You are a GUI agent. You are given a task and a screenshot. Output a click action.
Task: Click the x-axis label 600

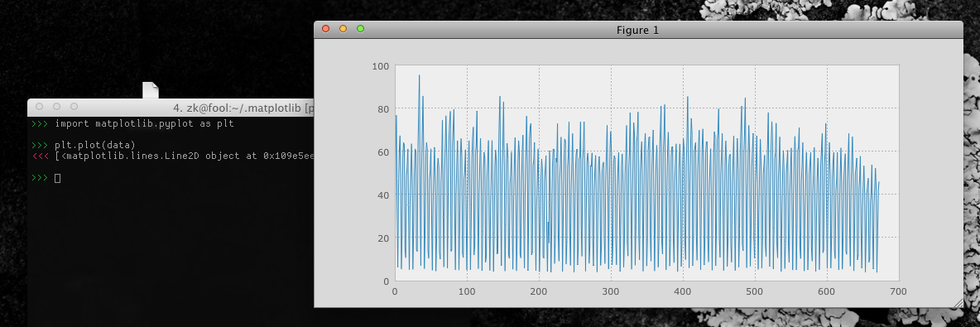click(827, 291)
